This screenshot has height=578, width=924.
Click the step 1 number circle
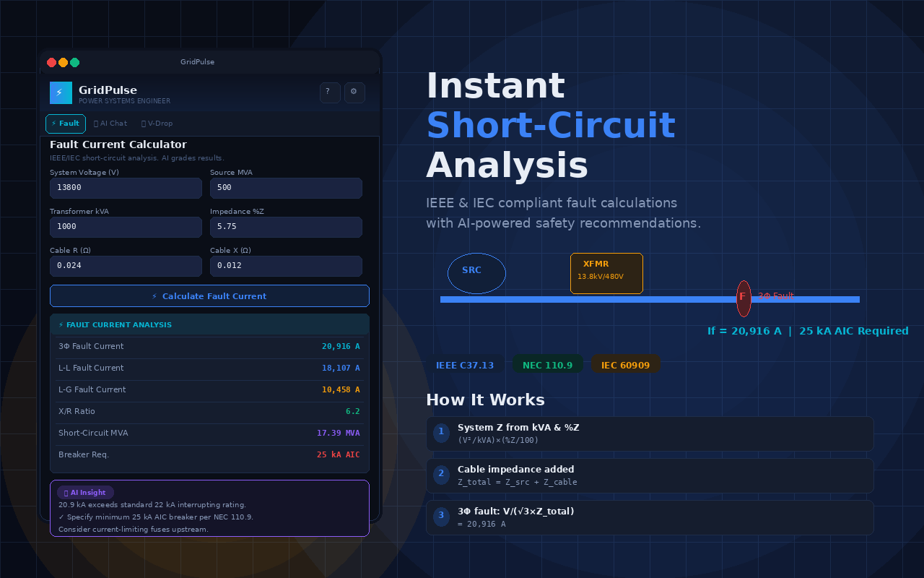[441, 432]
